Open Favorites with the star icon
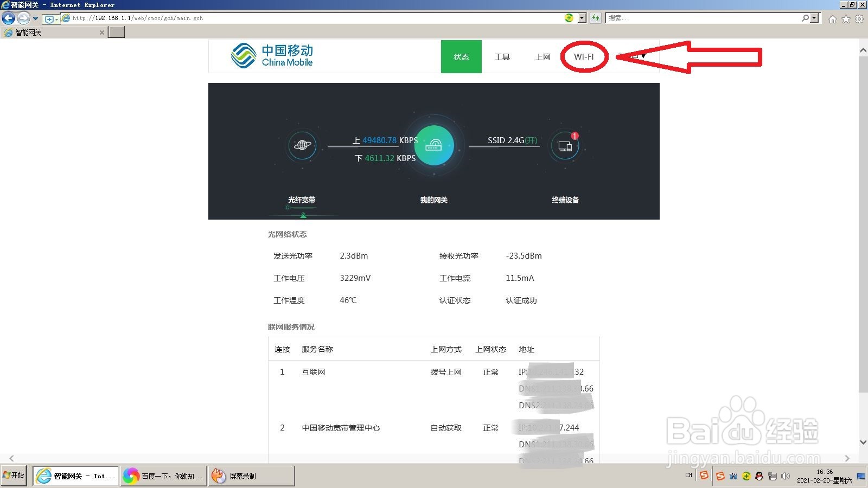Viewport: 868px width, 488px height. pos(846,19)
